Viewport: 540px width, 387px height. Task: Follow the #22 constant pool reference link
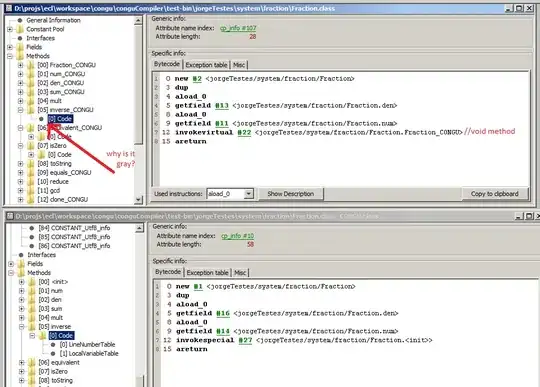(245, 133)
